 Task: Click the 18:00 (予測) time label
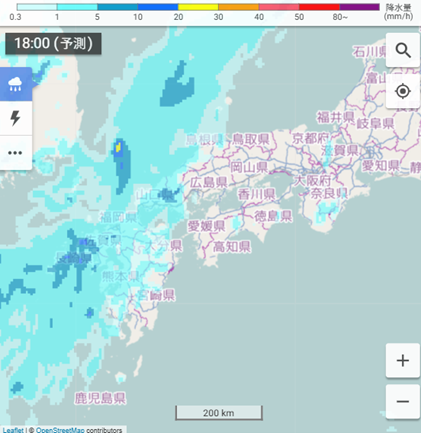(x=53, y=43)
